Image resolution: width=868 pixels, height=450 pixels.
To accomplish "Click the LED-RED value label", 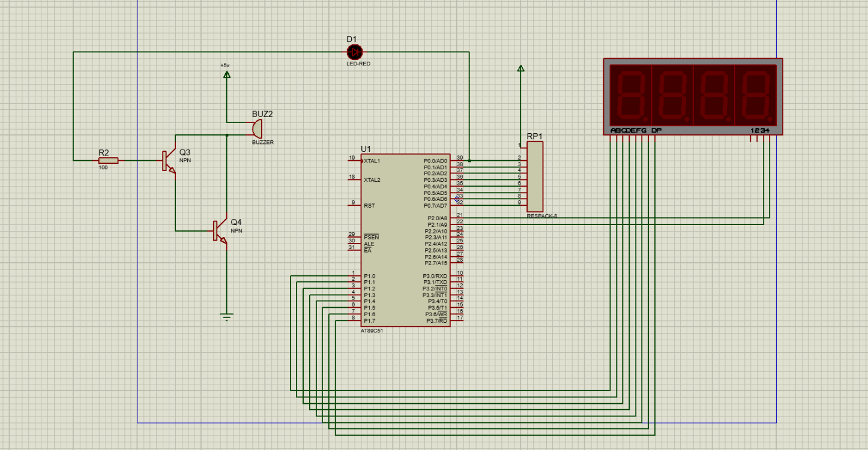I will coord(358,64).
